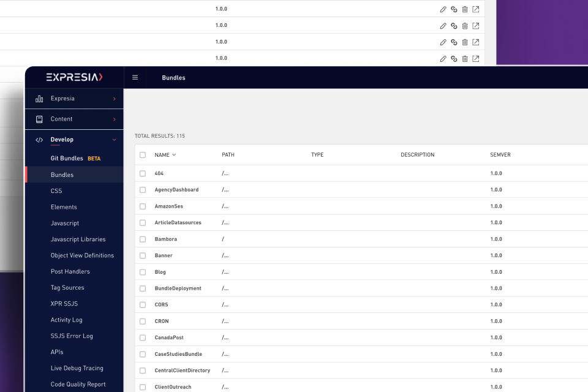
Task: Open the BundleDeployment bundle entry
Action: [178, 288]
